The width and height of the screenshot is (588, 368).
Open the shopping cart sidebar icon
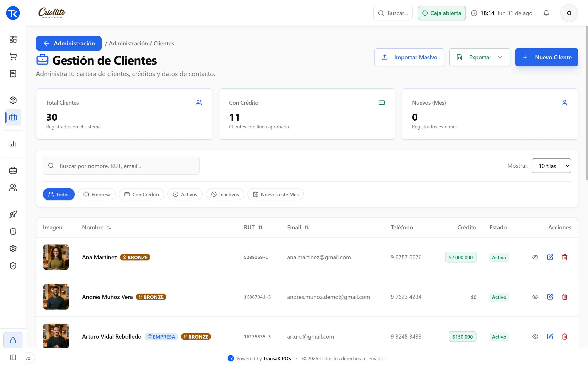point(13,56)
